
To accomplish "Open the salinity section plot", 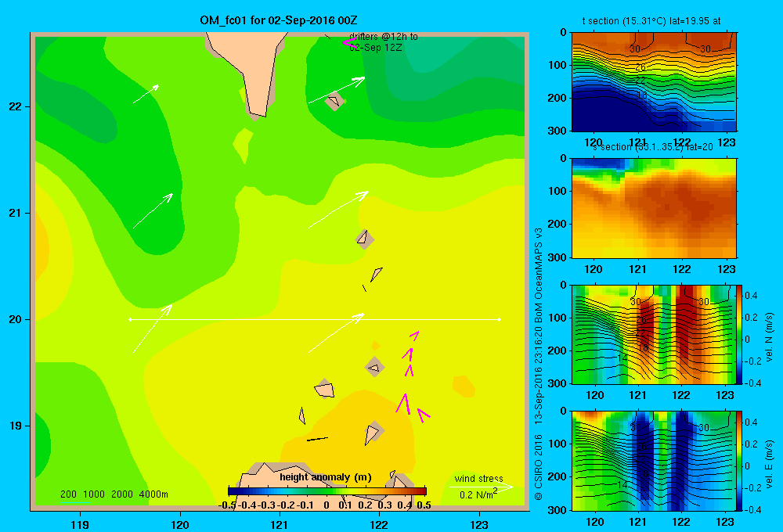I will 654,207.
